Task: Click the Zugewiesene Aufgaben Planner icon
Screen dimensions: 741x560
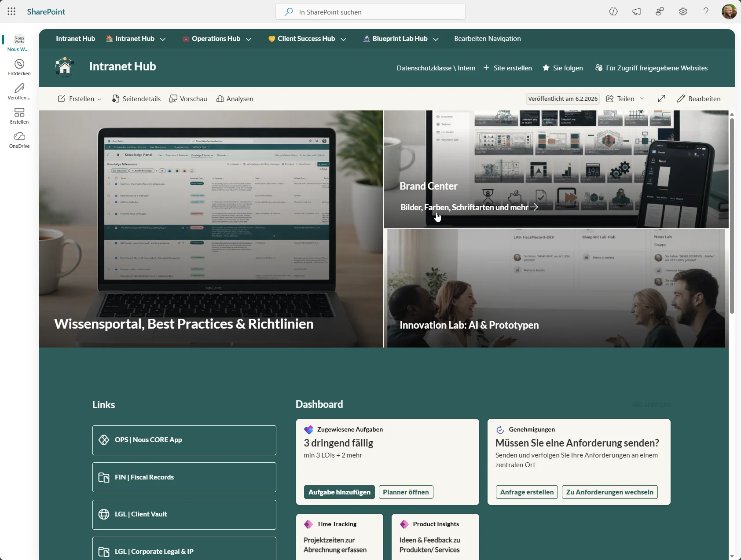Action: (x=308, y=429)
